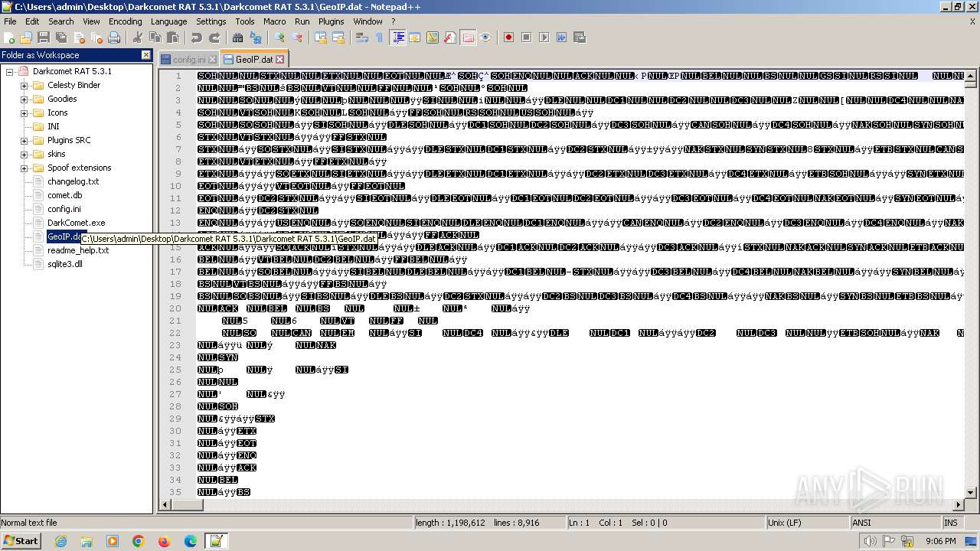
Task: Click the Save Recorded Macro icon
Action: 580,37
